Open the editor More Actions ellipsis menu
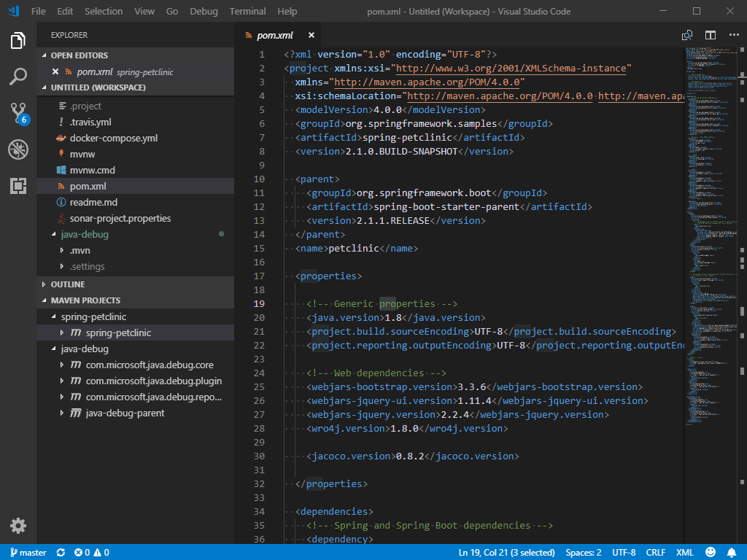Viewport: 747px width, 560px height. (x=734, y=35)
